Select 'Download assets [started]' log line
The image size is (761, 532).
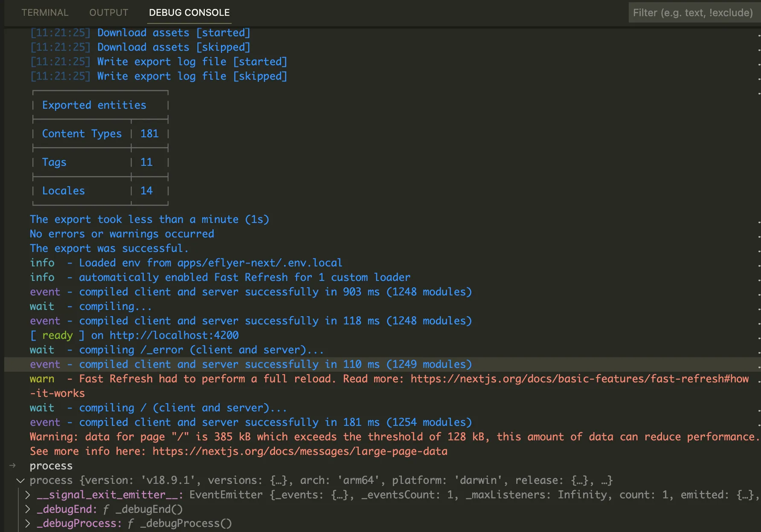(x=174, y=33)
